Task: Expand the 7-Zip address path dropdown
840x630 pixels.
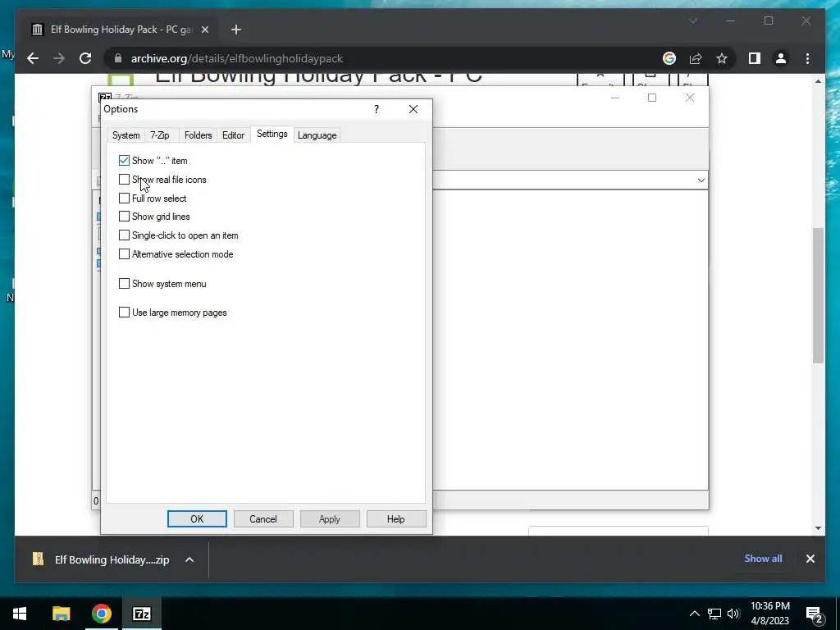Action: [x=701, y=180]
